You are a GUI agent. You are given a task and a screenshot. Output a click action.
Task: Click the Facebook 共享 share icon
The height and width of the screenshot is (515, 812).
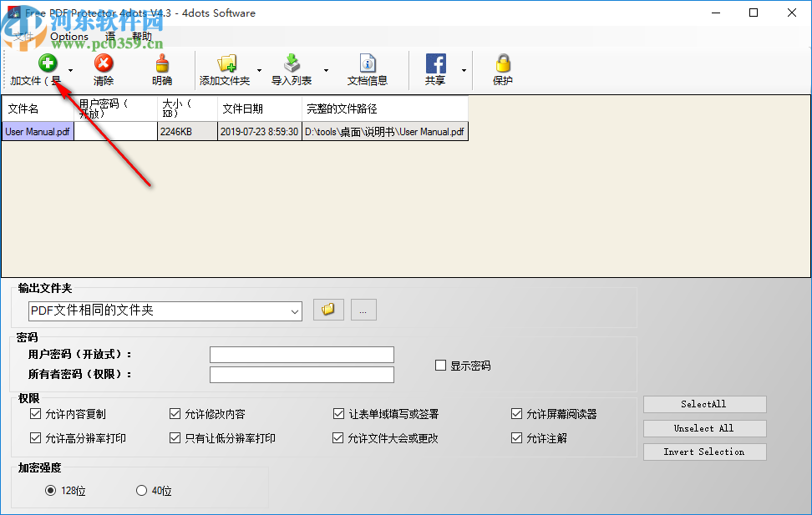pos(435,63)
